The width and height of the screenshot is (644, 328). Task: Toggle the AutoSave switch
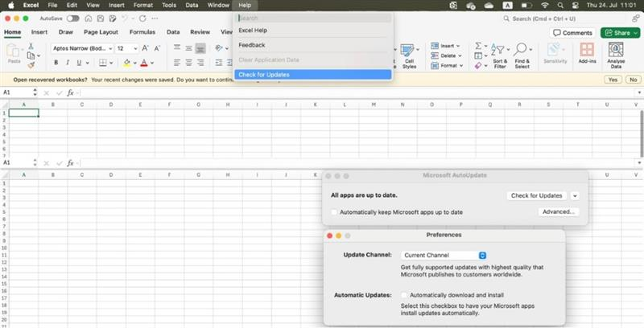coord(72,18)
